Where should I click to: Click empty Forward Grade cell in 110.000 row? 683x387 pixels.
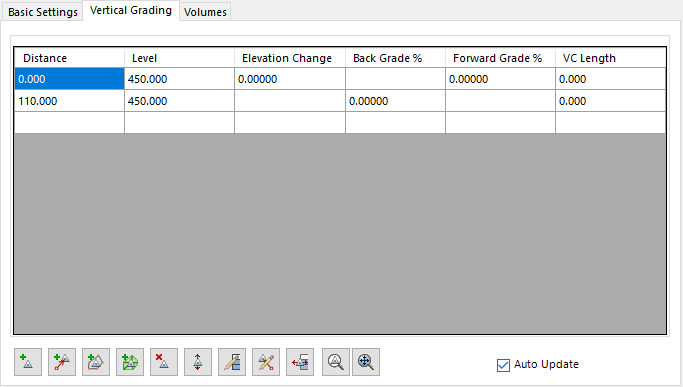500,101
